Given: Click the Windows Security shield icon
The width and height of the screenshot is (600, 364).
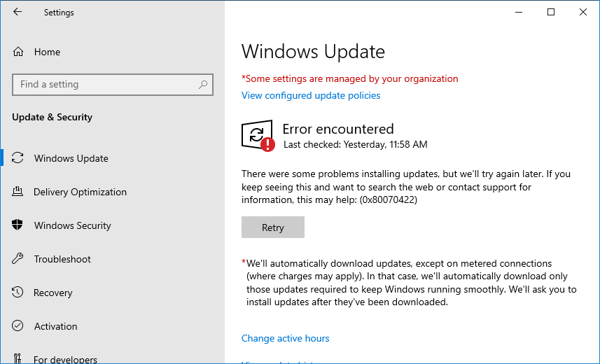Looking at the screenshot, I should (18, 225).
